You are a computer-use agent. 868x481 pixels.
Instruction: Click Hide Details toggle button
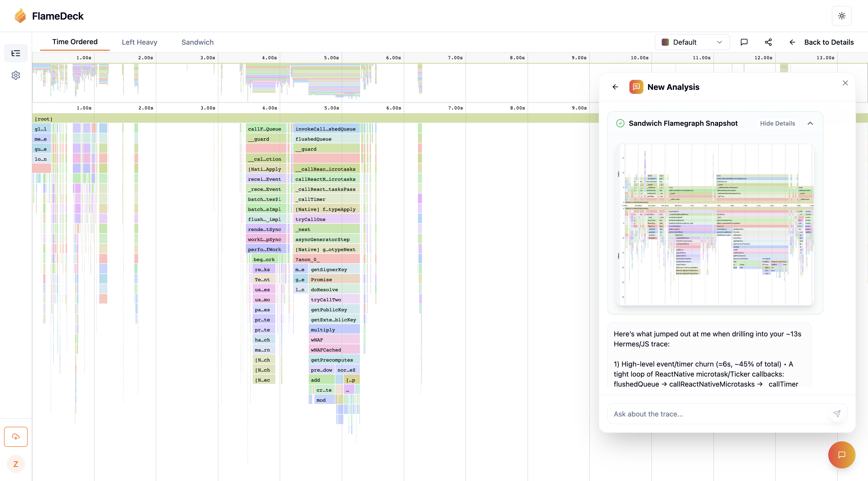(777, 123)
